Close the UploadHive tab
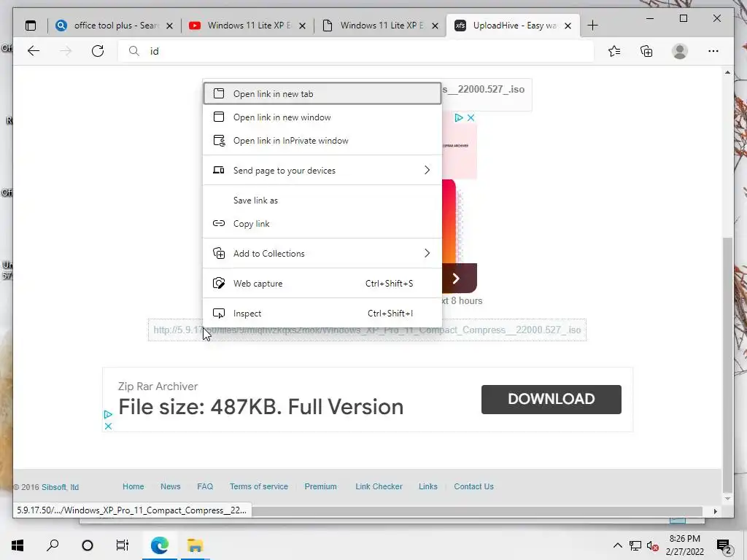 point(568,26)
